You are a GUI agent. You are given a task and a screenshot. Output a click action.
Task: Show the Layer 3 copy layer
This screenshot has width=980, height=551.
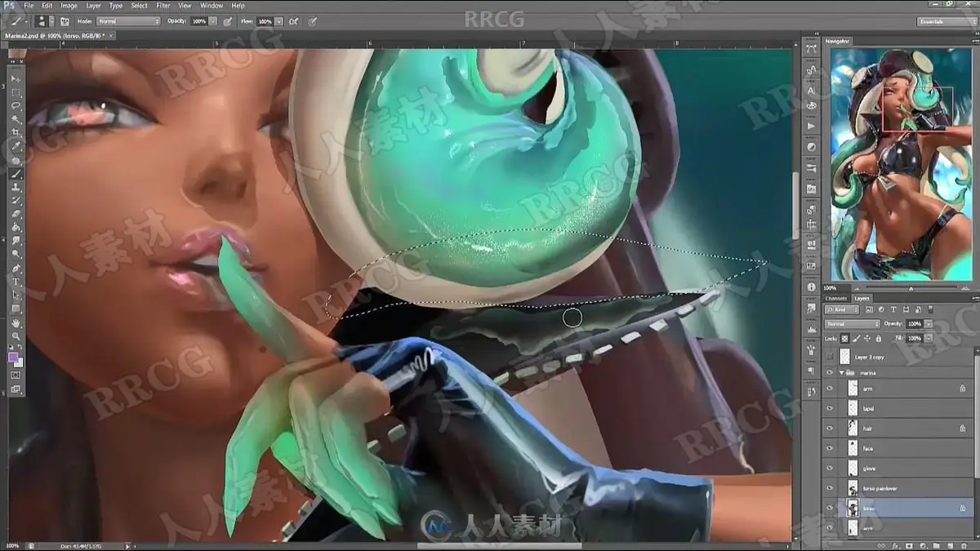click(x=830, y=357)
